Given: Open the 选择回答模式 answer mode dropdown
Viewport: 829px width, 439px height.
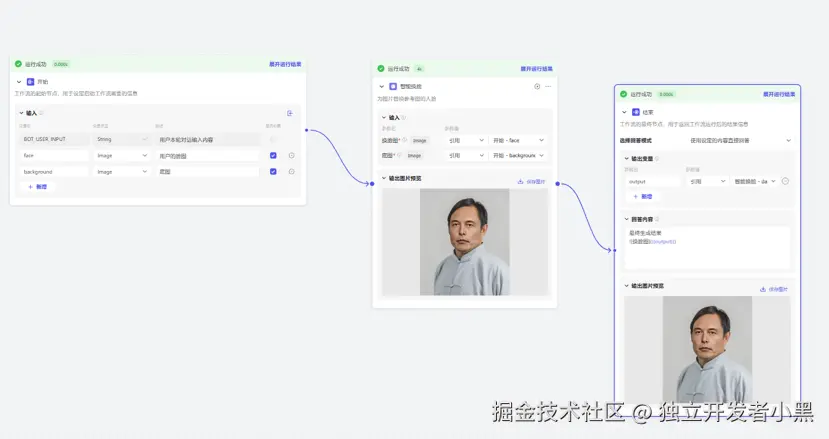Looking at the screenshot, I should pos(740,140).
